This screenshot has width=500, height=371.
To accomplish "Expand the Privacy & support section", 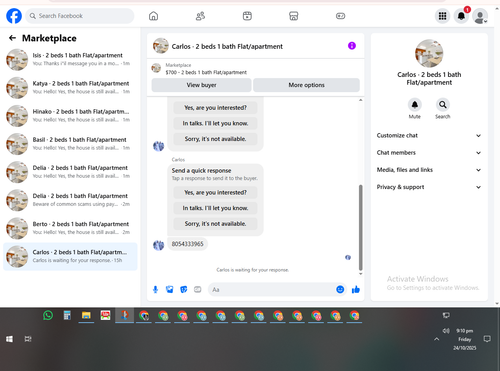I will click(x=429, y=187).
